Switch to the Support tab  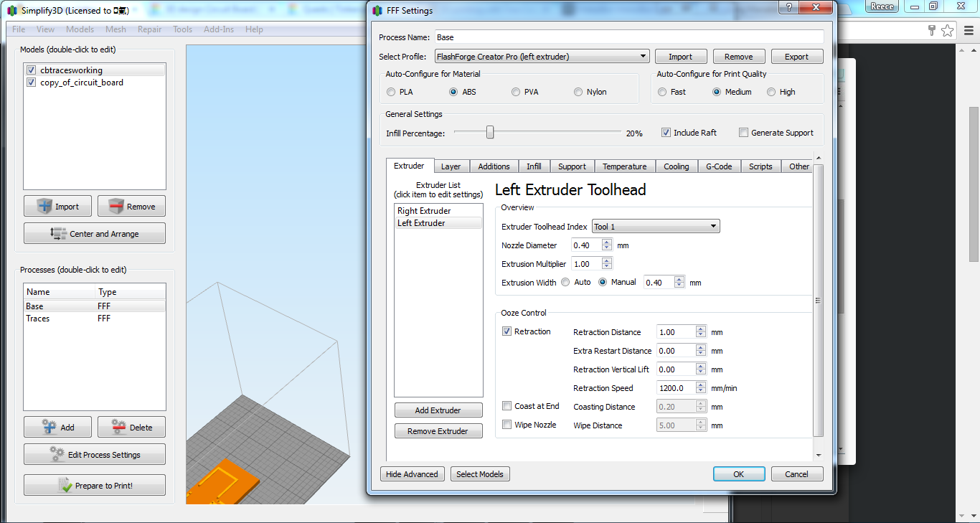(572, 166)
